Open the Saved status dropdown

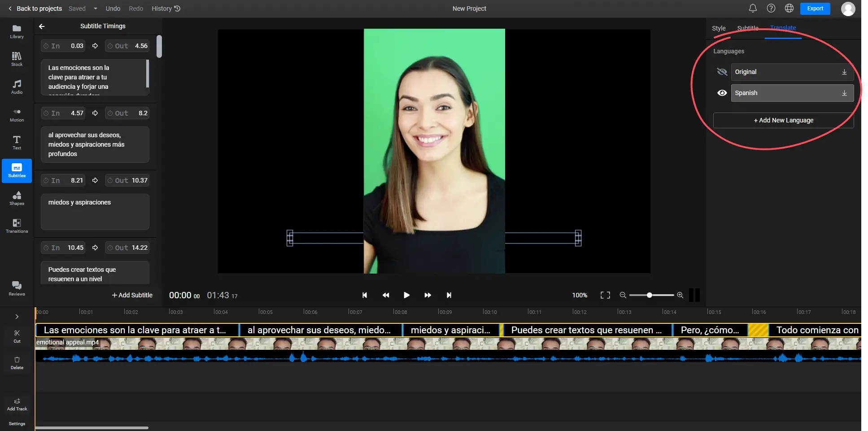[x=95, y=8]
